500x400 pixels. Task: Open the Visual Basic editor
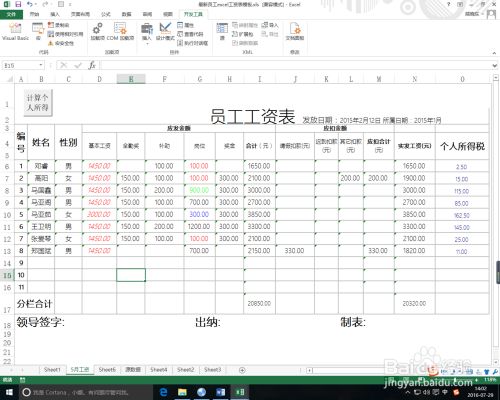[x=15, y=32]
